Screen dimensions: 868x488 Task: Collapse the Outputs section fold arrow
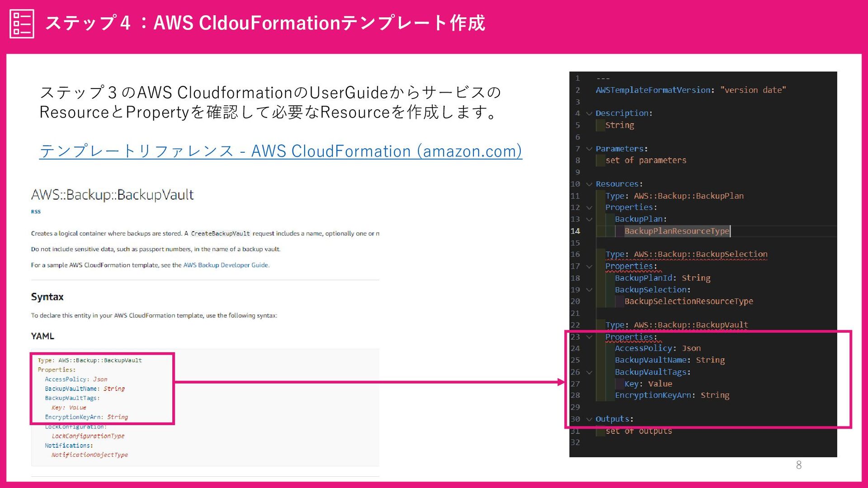click(589, 419)
